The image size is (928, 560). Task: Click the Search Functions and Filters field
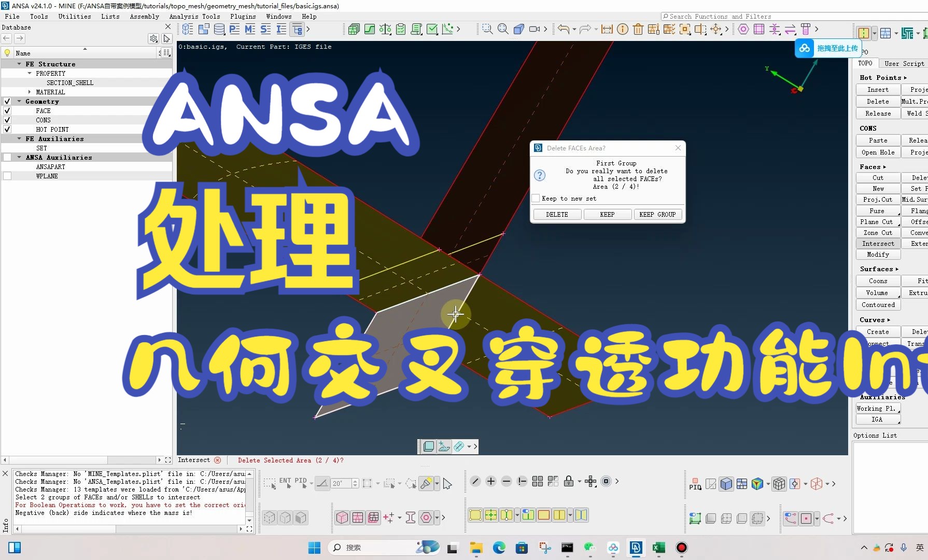(794, 17)
